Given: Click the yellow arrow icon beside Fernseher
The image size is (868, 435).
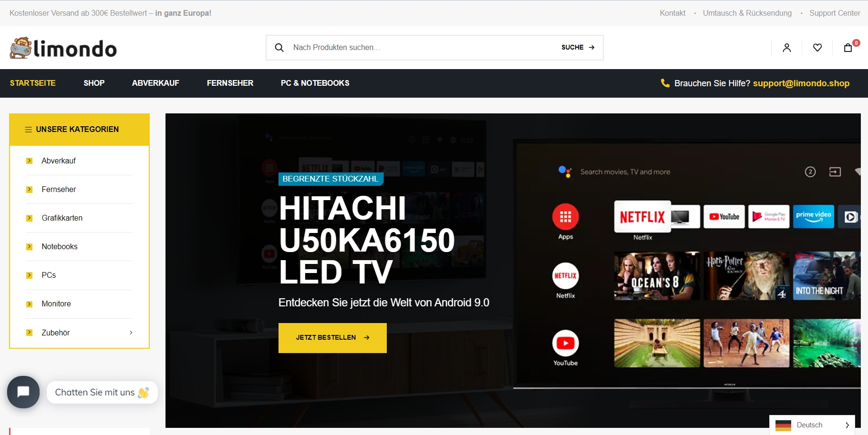Looking at the screenshot, I should tap(30, 190).
